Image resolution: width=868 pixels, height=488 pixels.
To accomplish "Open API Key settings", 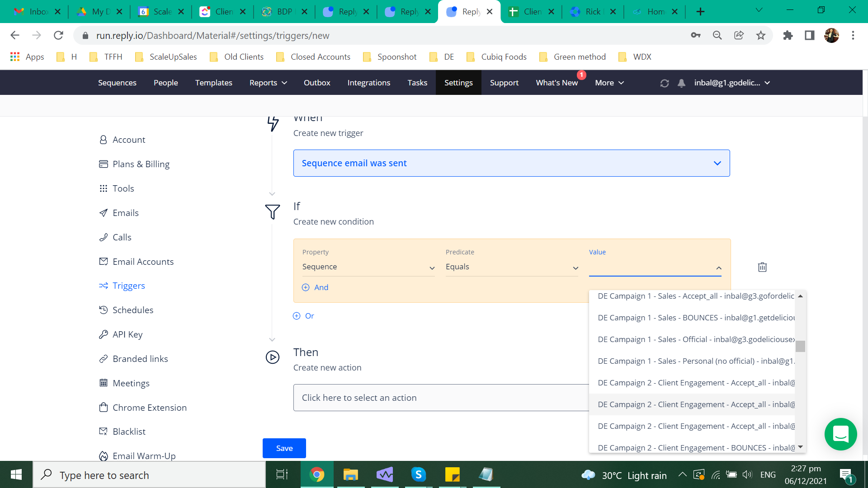I will pos(121,334).
